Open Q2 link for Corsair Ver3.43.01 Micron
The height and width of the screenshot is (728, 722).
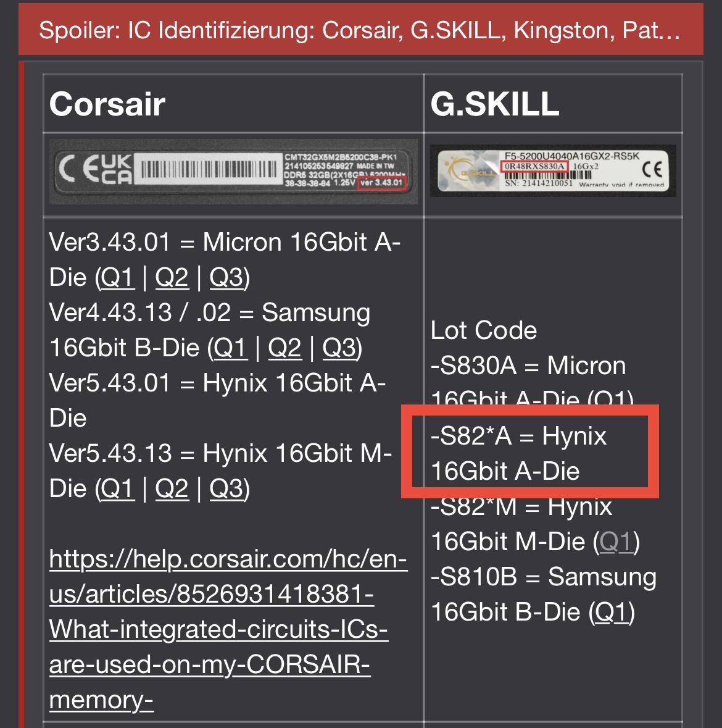[x=172, y=278]
